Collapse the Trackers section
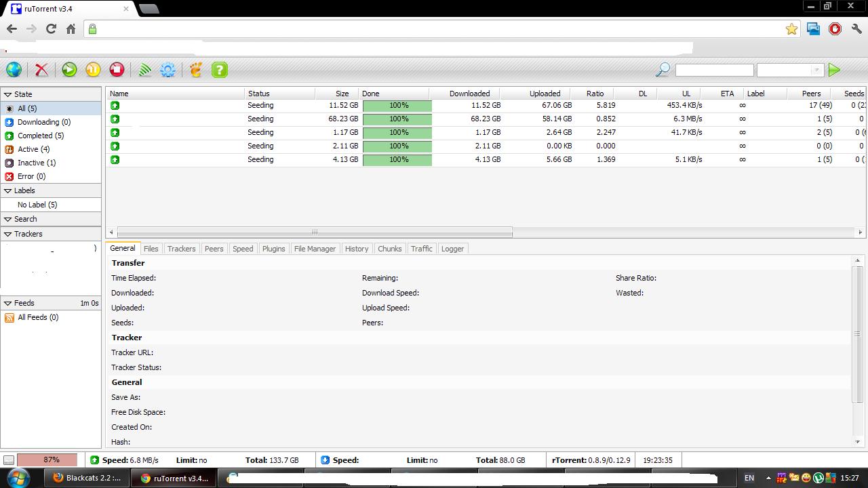Viewport: 868px width, 488px height. 8,235
